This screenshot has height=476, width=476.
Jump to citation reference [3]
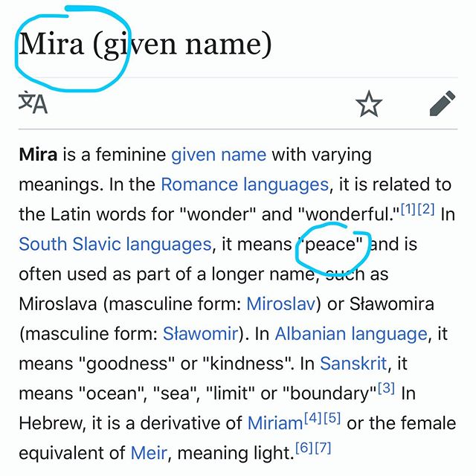coord(386,387)
